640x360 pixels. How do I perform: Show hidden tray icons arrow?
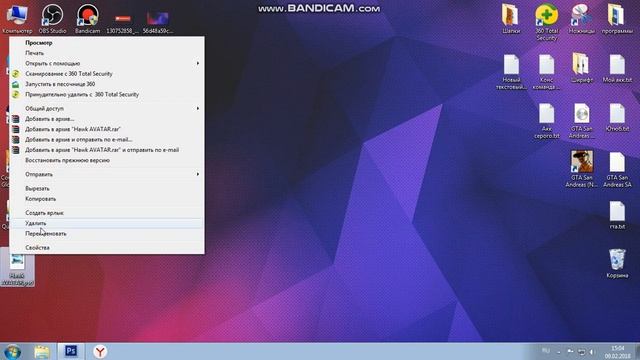(x=559, y=352)
